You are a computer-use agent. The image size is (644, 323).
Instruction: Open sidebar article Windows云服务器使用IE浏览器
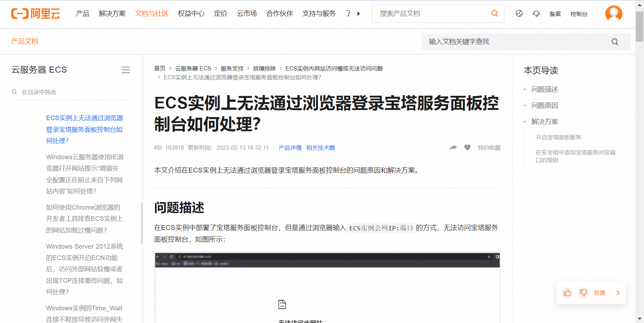pyautogui.click(x=85, y=174)
